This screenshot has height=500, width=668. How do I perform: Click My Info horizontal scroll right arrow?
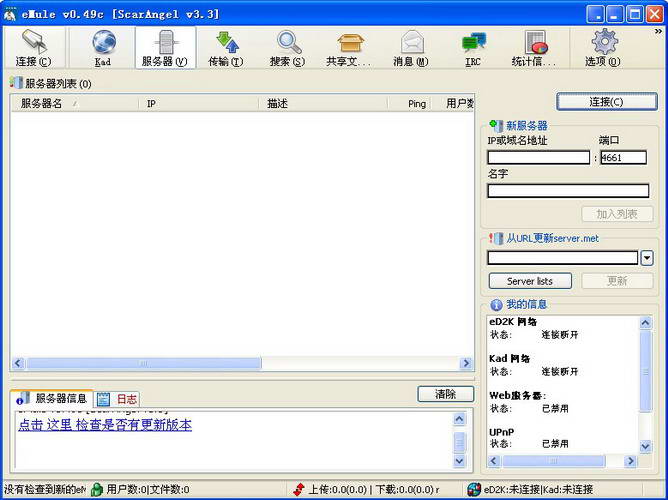point(630,461)
